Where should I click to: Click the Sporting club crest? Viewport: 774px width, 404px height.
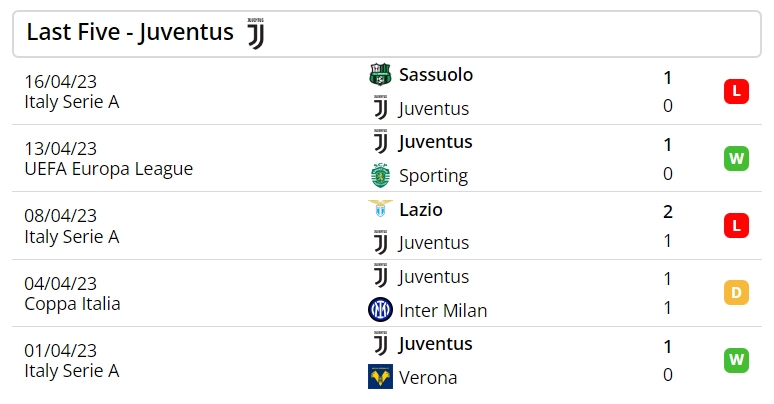[380, 175]
